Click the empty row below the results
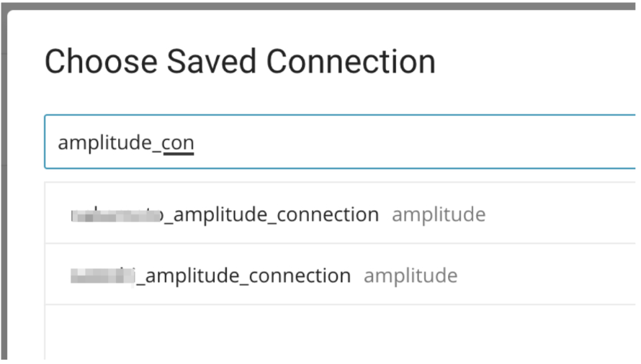 (x=339, y=331)
